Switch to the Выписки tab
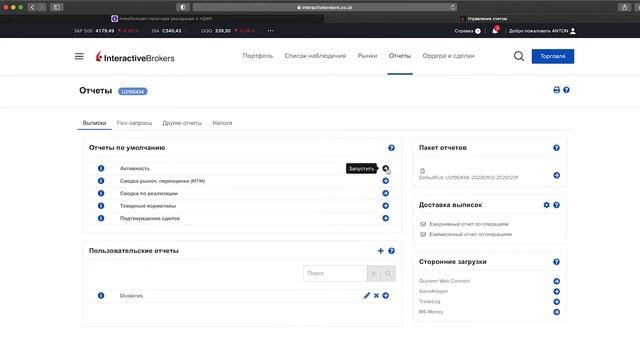640x360 pixels. coord(94,123)
